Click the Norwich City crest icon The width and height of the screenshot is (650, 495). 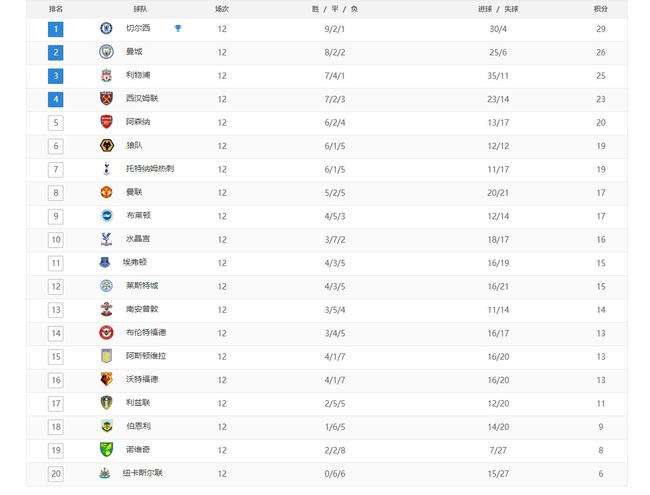(x=107, y=449)
